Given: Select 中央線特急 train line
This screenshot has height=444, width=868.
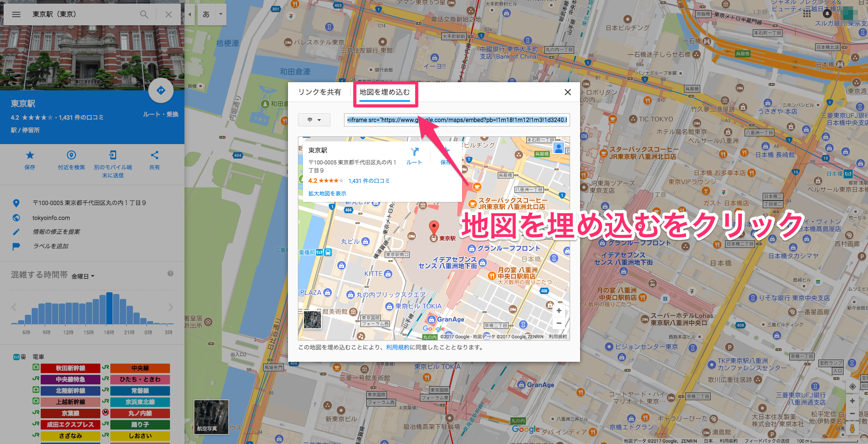Looking at the screenshot, I should [x=70, y=379].
